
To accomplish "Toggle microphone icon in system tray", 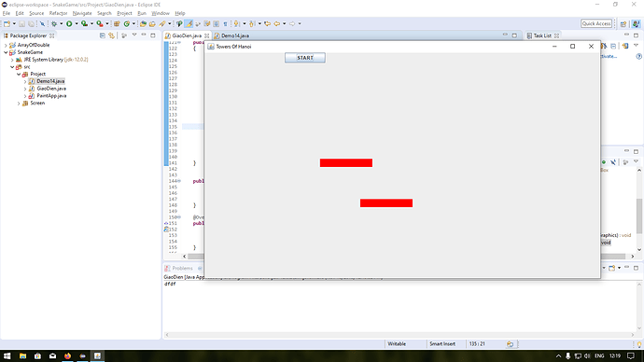I will click(568, 355).
